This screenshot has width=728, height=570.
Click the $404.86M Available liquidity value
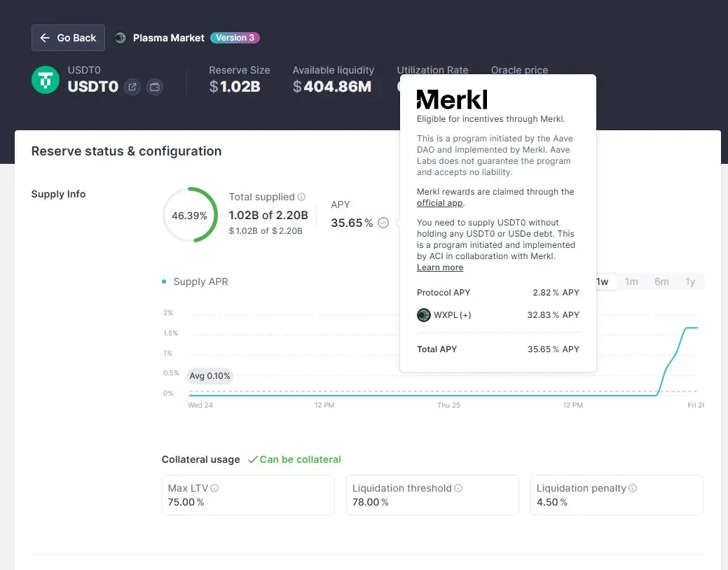(332, 87)
